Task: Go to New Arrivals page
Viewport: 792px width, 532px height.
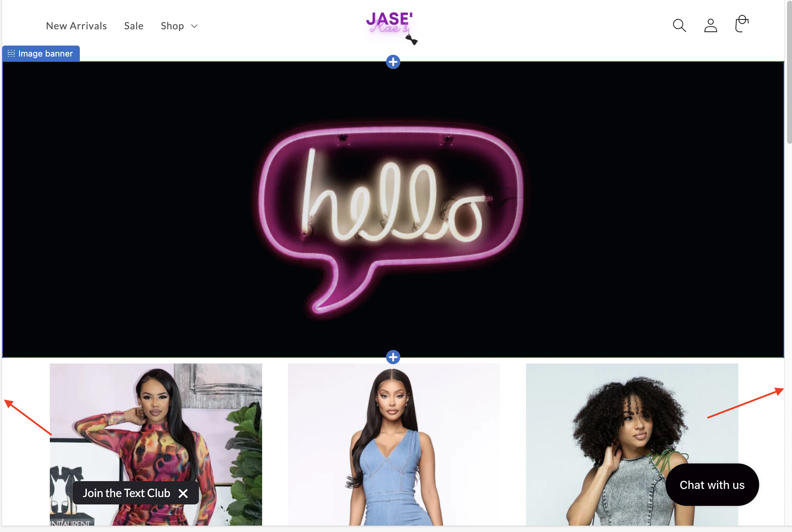Action: pos(76,26)
